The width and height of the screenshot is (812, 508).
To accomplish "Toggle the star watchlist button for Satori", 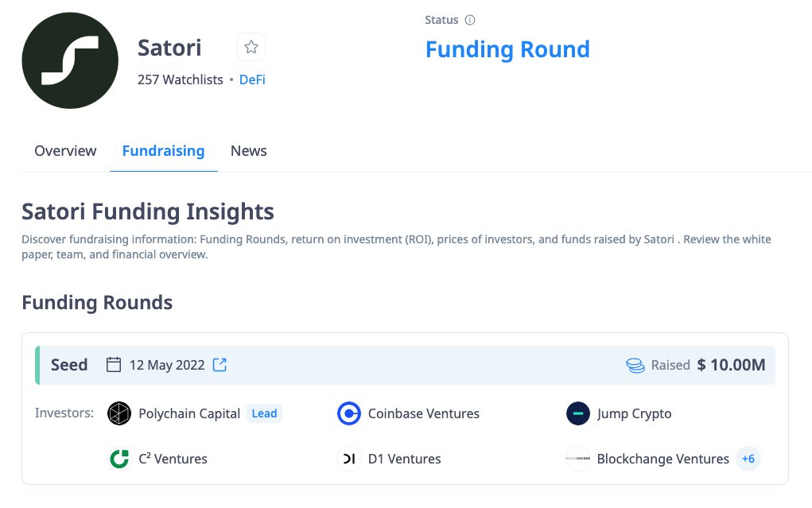I will [251, 48].
